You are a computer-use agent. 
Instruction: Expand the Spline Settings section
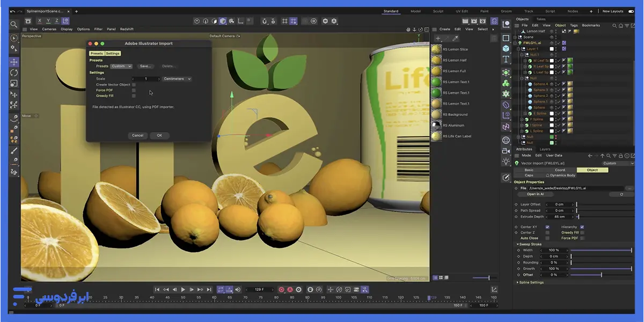[518, 282]
